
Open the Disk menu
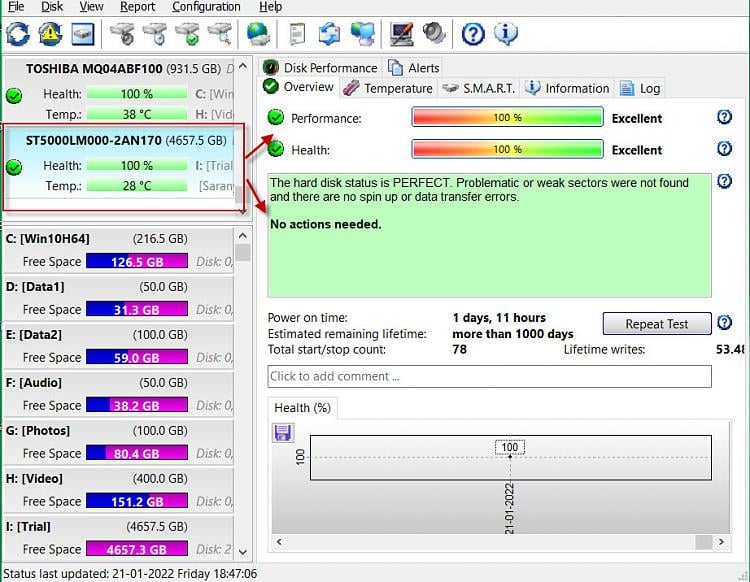52,7
